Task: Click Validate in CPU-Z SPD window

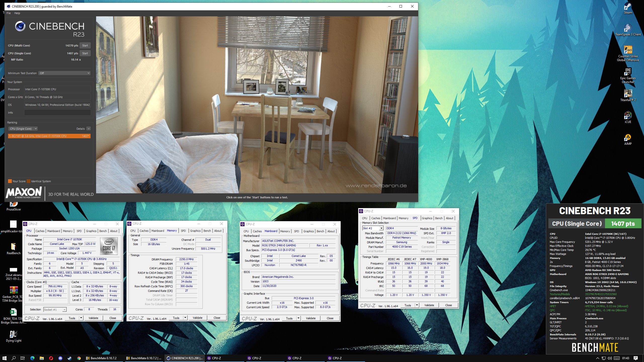Action: [429, 305]
